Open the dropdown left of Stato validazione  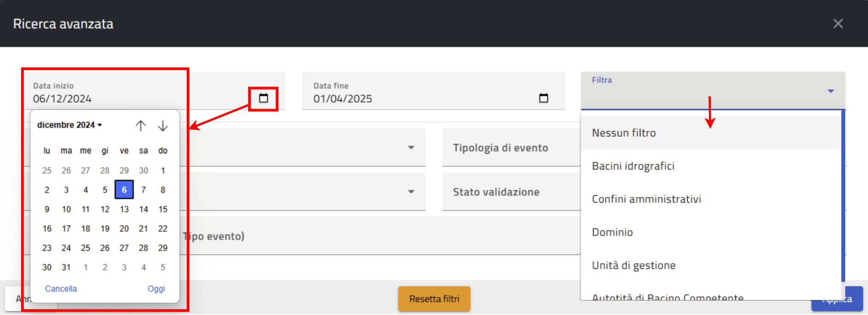pyautogui.click(x=411, y=192)
